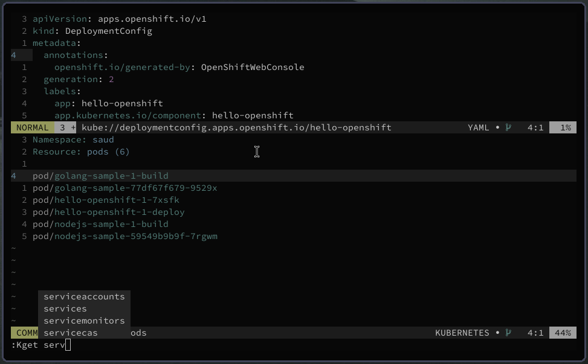Click the 44% scroll position indicator
The height and width of the screenshot is (364, 588).
pyautogui.click(x=563, y=333)
